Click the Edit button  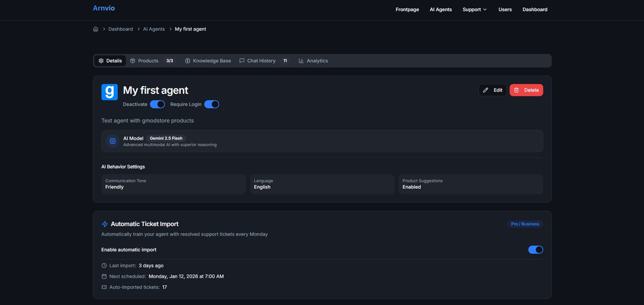(x=492, y=90)
